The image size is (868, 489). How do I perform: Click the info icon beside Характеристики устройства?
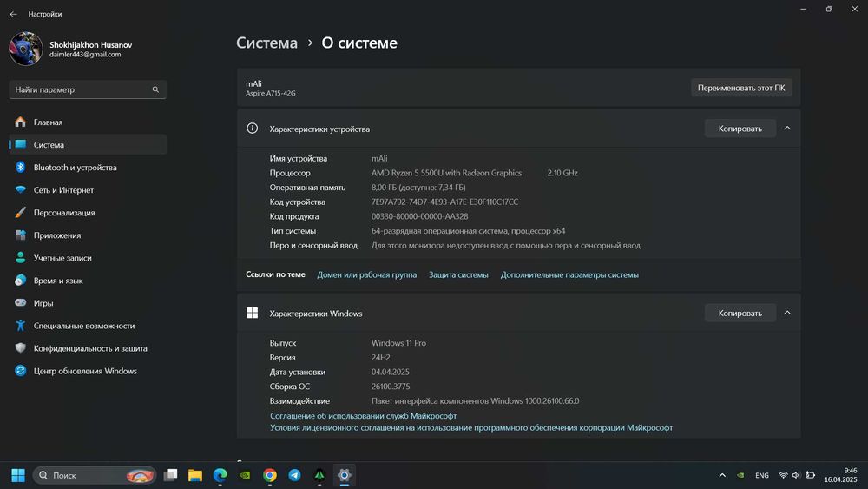pos(252,129)
